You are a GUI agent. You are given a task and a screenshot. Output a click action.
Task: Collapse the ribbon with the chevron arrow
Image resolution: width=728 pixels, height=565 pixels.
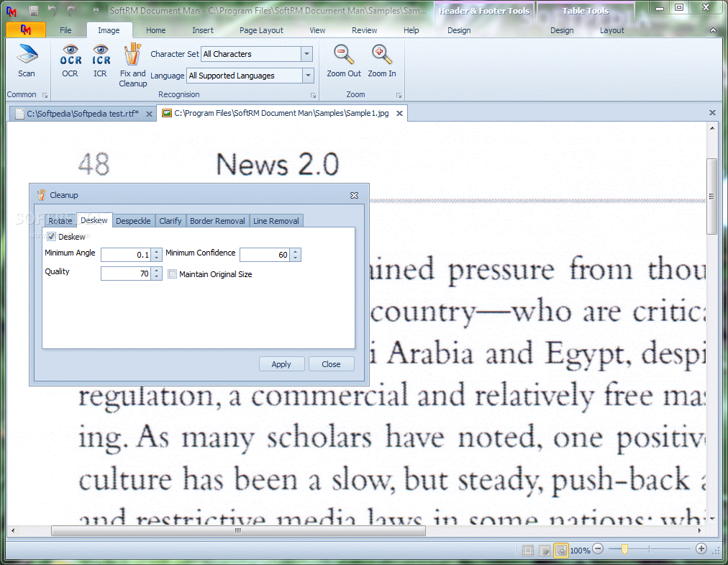(x=713, y=30)
